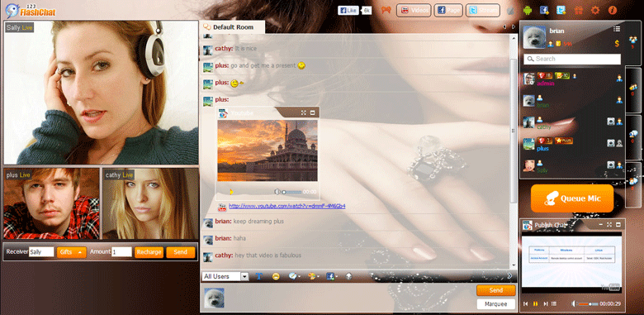
Task: Expand the Gifts dropdown button
Action: (x=72, y=252)
